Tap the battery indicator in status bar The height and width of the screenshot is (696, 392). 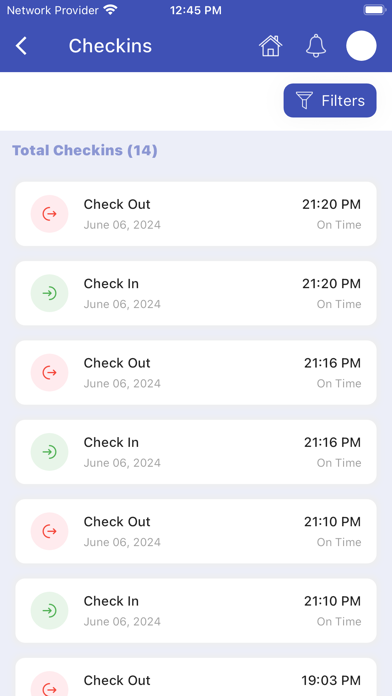coord(375,10)
